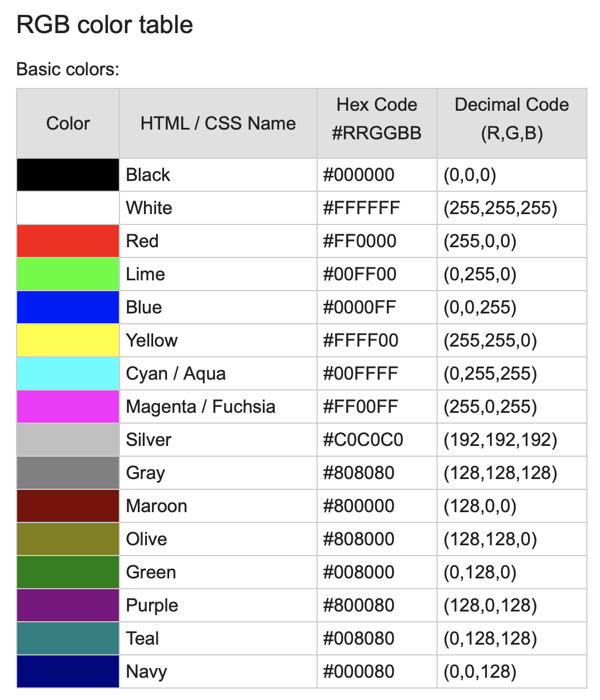Pick the Blue color swatch
Screen dimensions: 600x700
point(68,307)
